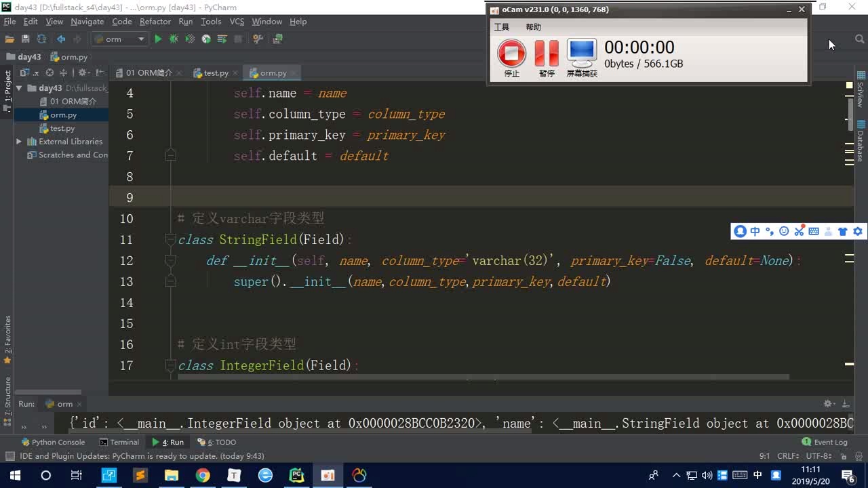
Task: Open the Refactor menu
Action: tap(155, 22)
